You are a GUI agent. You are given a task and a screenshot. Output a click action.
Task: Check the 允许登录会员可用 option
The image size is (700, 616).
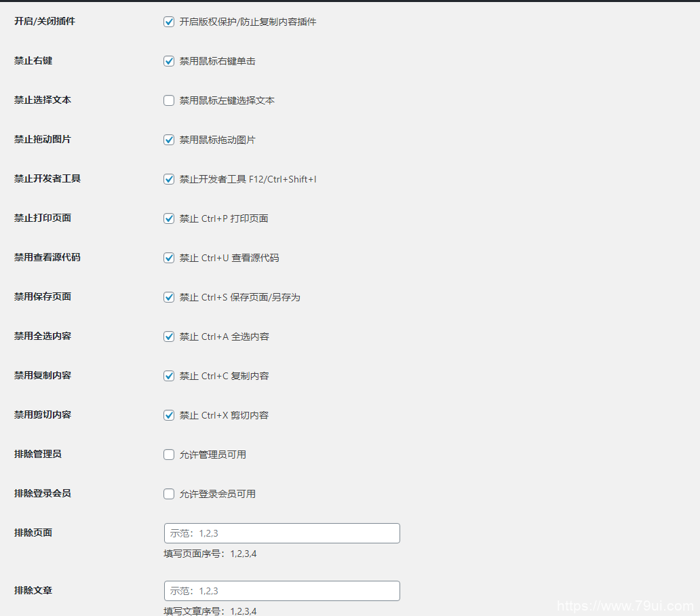pos(169,494)
